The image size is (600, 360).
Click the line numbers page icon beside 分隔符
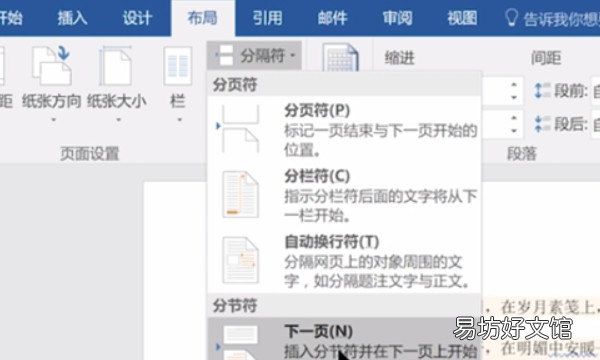[341, 57]
